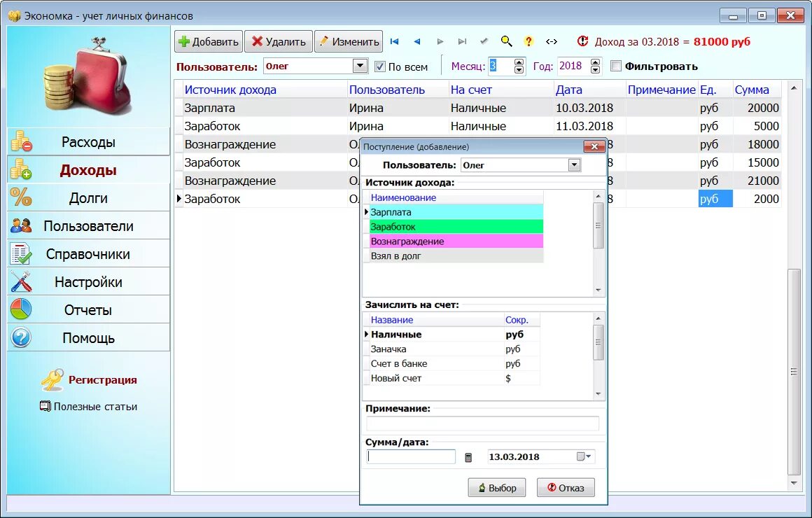The image size is (812, 518).
Task: Open the yellow question mark help icon
Action: (x=528, y=41)
